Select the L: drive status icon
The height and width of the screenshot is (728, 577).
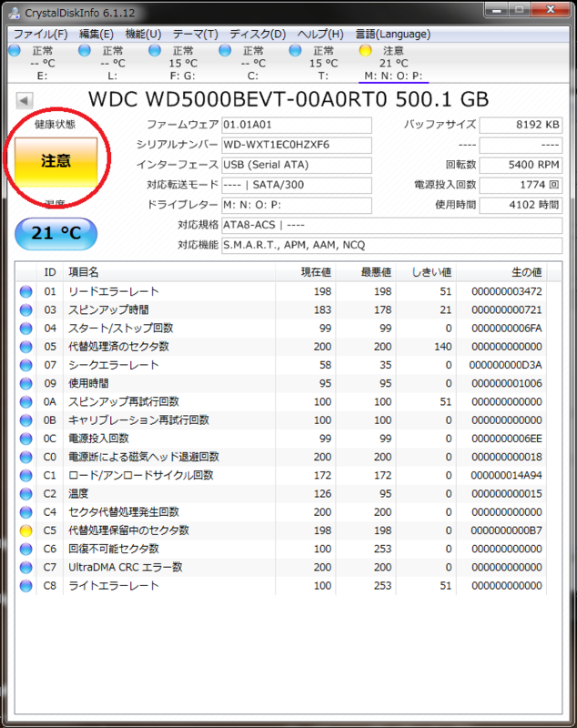85,50
